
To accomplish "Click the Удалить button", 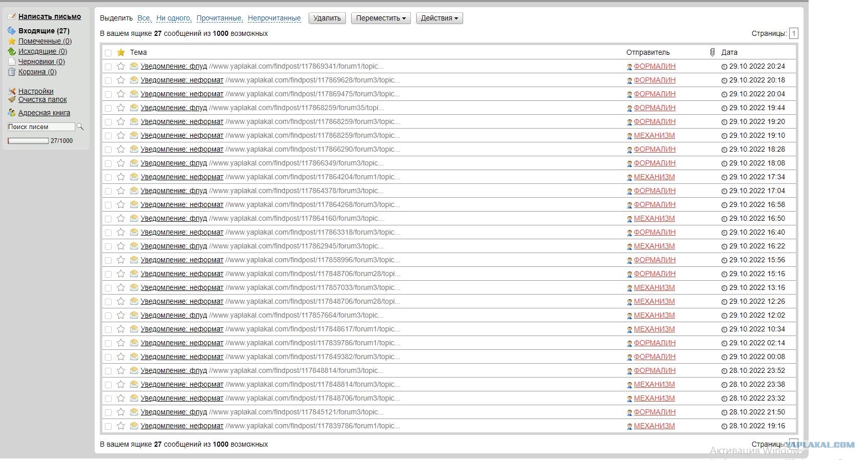I will pos(327,18).
